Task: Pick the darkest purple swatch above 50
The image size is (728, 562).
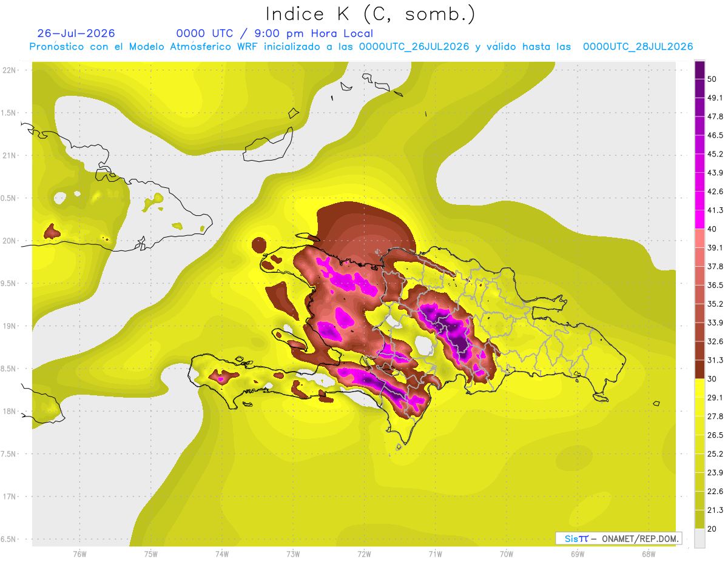Action: (x=699, y=70)
